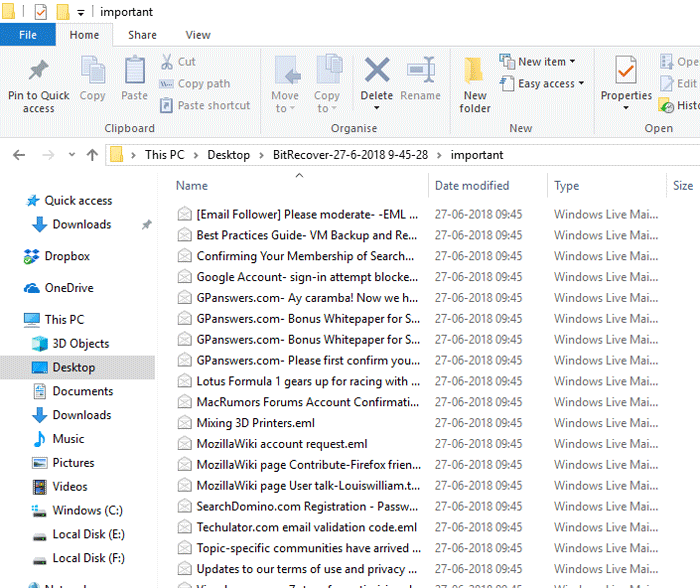The image size is (700, 588).
Task: Select Quick access in navigation pane
Action: click(69, 201)
